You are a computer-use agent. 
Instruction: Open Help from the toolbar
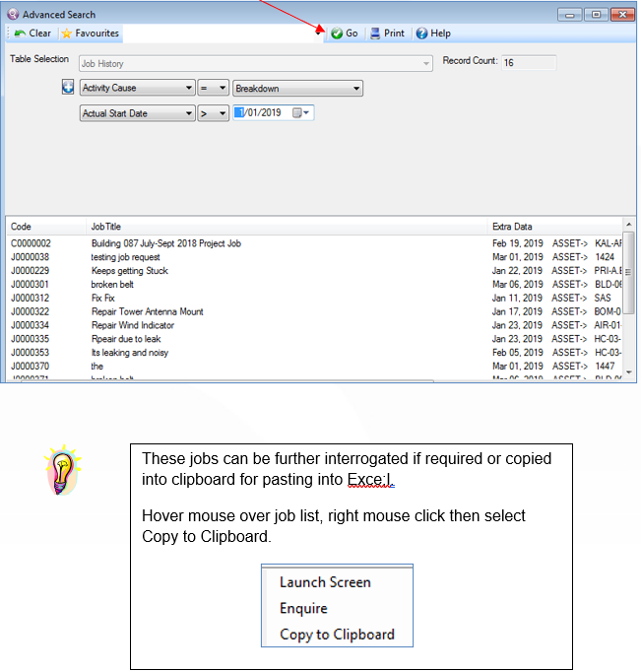point(433,33)
